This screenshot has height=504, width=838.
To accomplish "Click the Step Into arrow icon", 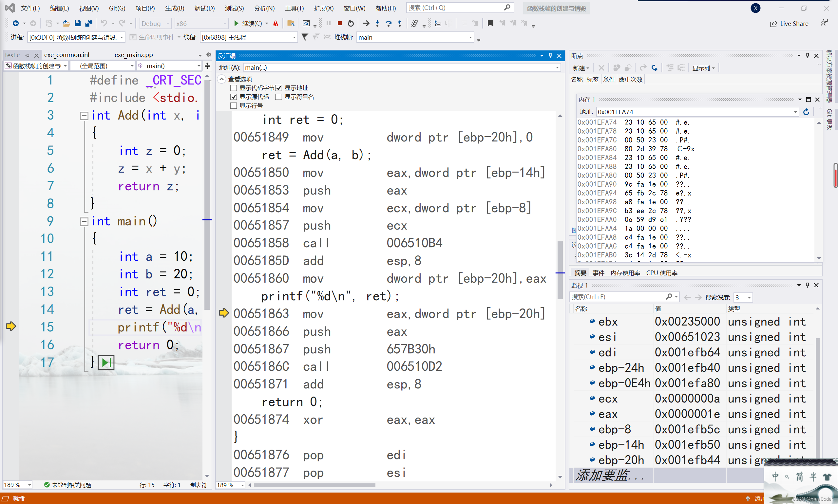I will [x=377, y=24].
